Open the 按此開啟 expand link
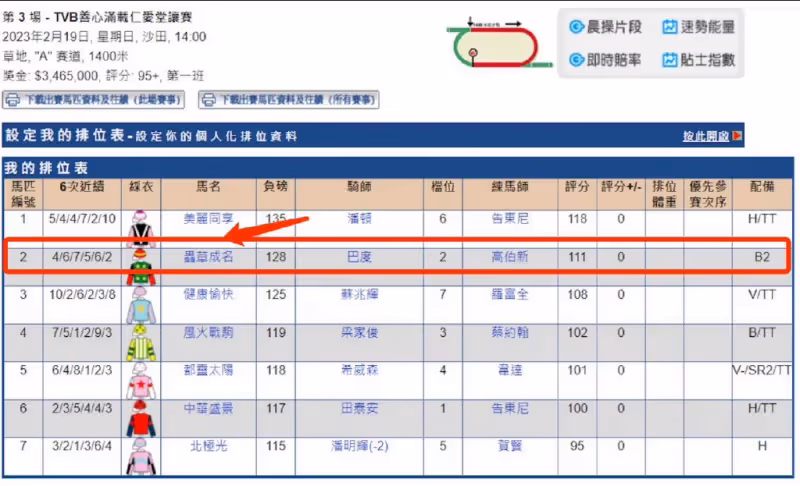 (x=706, y=136)
